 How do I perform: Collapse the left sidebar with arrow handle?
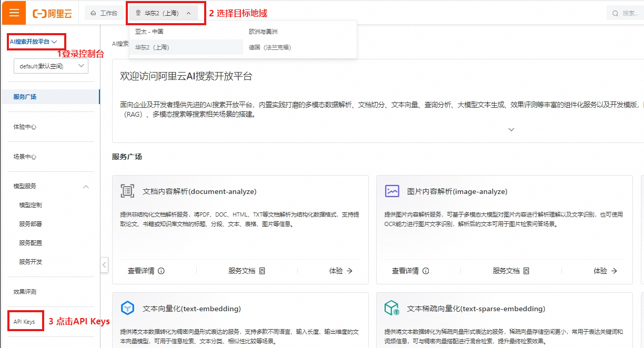(104, 264)
